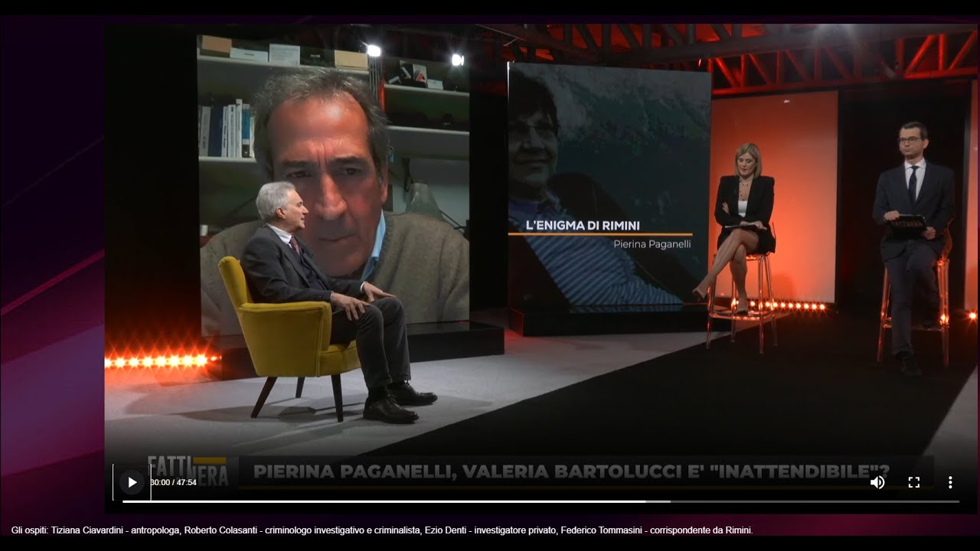Enter fullscreen mode
This screenshot has height=551, width=980.
(x=913, y=482)
